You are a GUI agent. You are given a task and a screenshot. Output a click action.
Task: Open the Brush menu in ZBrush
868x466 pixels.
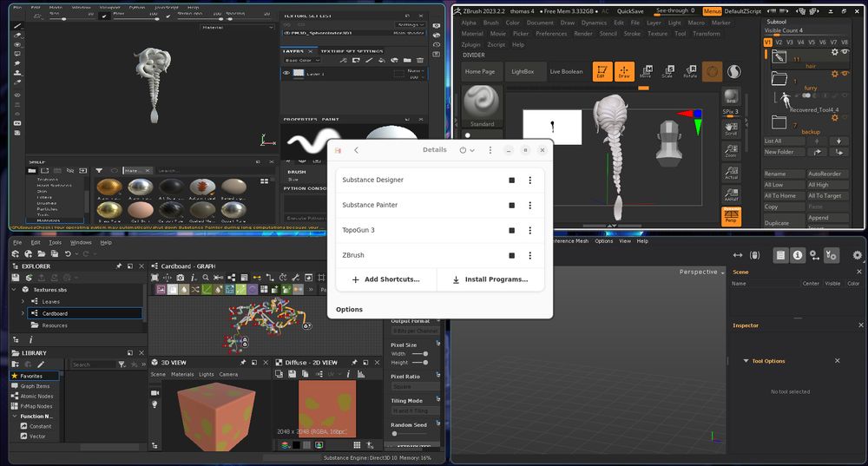coord(490,23)
